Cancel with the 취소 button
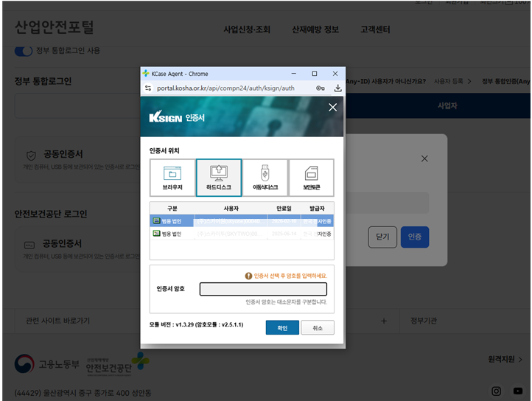532x401 pixels. click(318, 328)
